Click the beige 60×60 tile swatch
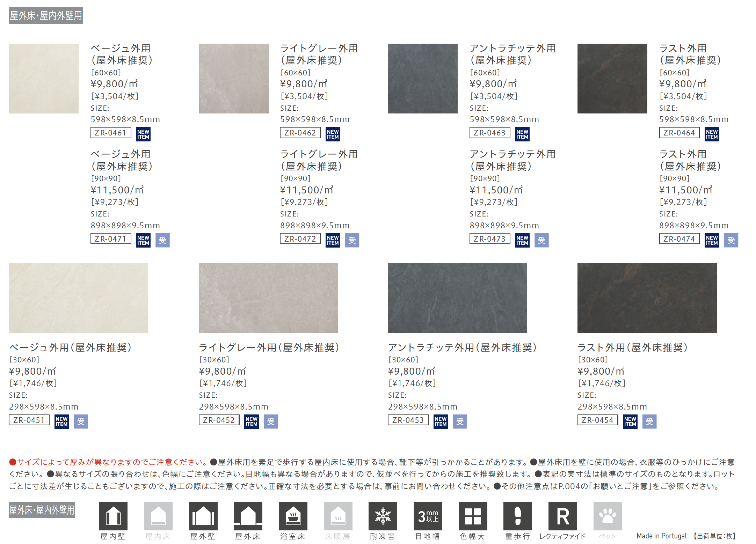 tap(44, 79)
